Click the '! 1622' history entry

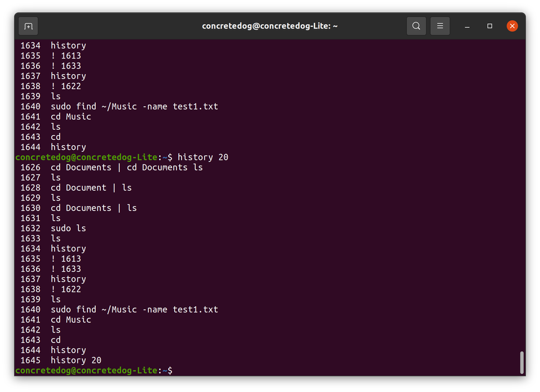tap(65, 289)
